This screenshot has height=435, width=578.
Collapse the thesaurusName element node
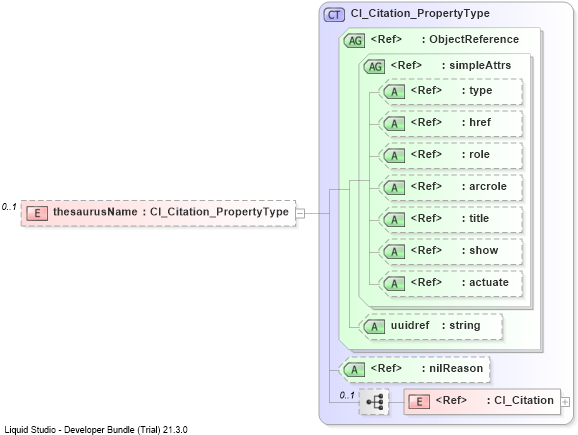[x=300, y=213]
